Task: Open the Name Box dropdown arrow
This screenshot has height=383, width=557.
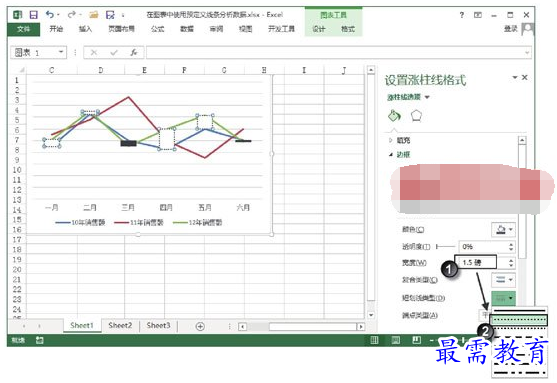Action: tap(61, 52)
